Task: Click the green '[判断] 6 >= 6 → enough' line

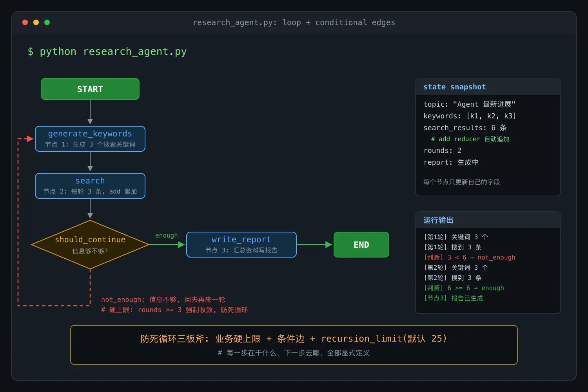Action: [464, 288]
